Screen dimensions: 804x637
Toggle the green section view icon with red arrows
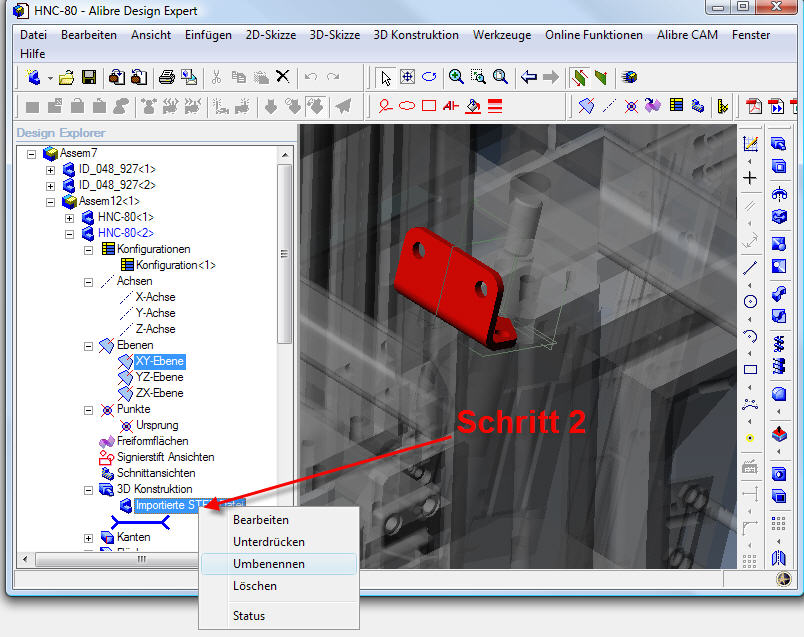[579, 77]
